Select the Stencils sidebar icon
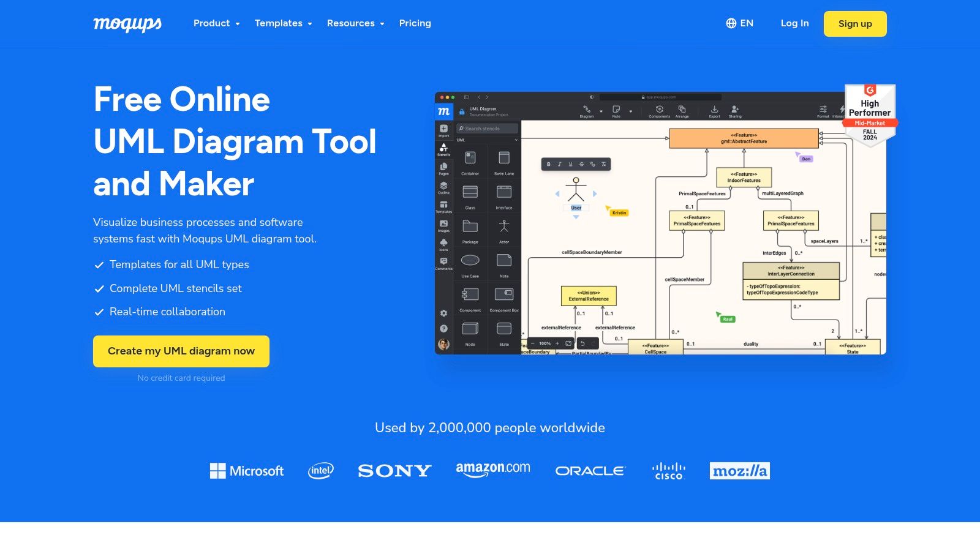 [x=443, y=149]
